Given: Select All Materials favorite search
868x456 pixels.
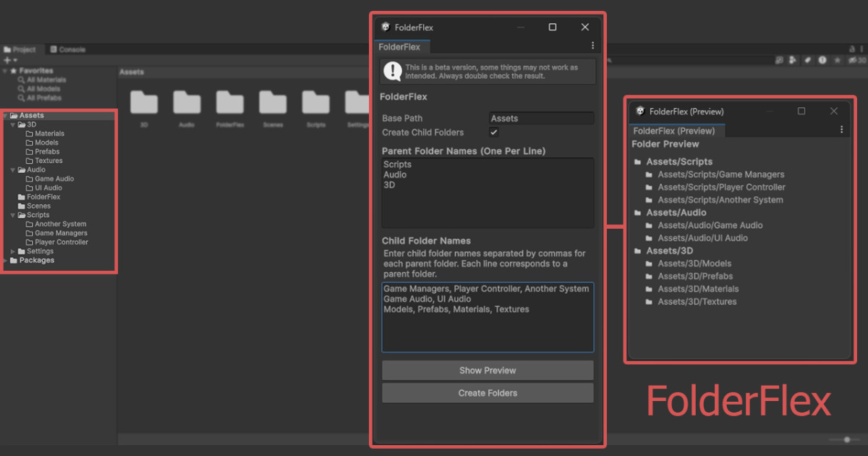Looking at the screenshot, I should tap(42, 80).
